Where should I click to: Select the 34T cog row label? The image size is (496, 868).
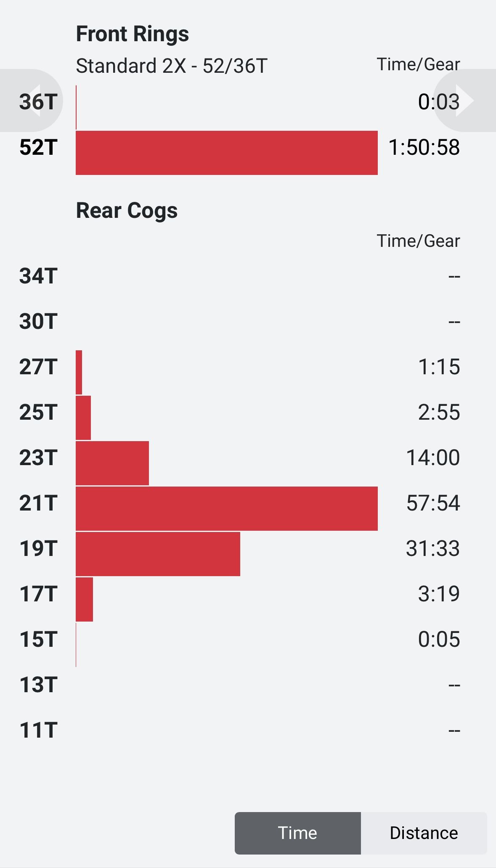tap(38, 276)
